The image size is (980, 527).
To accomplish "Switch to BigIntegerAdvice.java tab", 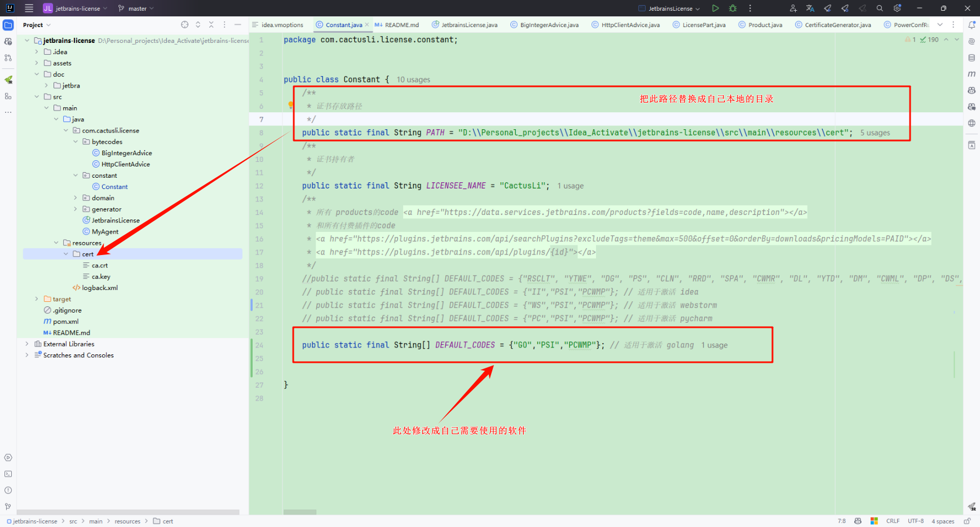I will (545, 25).
